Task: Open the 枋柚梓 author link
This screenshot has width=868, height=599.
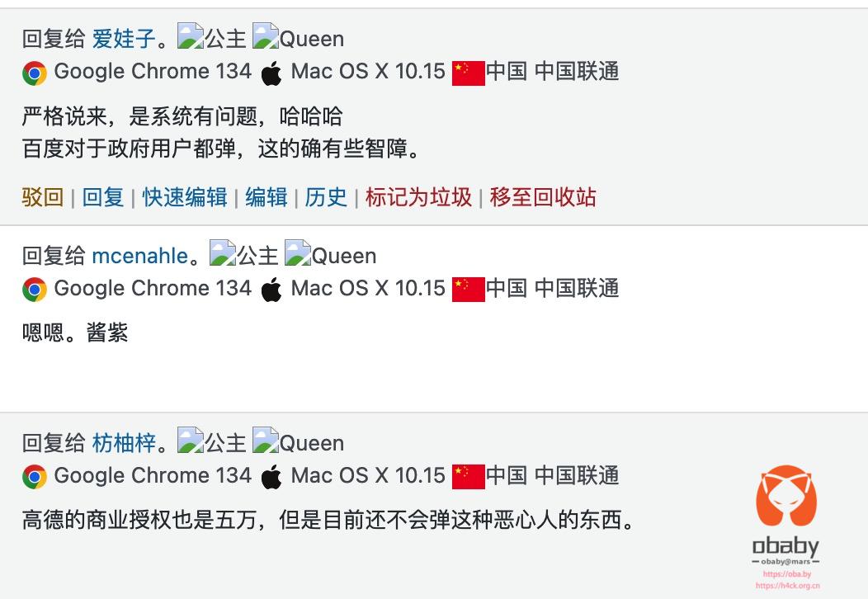Action: [x=124, y=443]
